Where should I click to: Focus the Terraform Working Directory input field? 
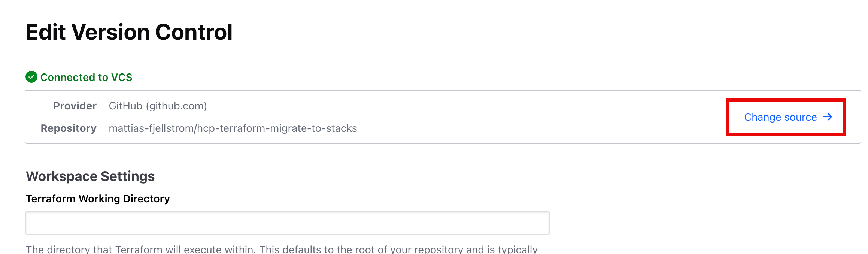(287, 223)
